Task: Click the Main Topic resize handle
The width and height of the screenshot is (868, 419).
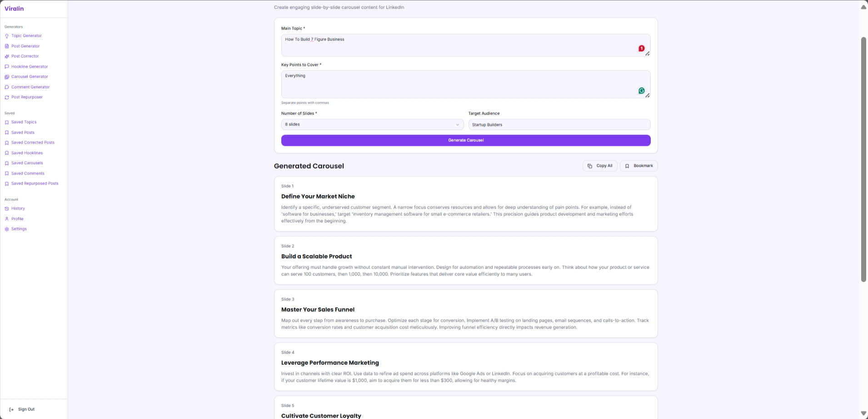Action: (x=648, y=54)
